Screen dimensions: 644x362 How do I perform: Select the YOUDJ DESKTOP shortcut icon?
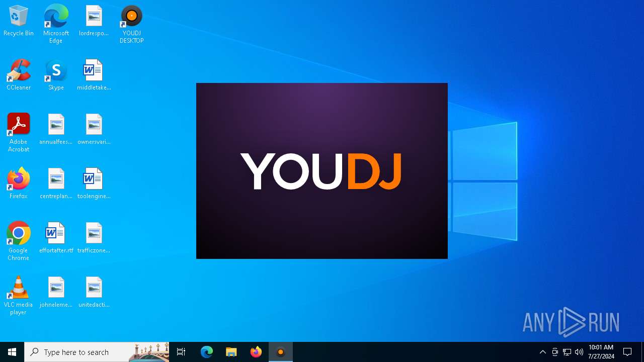tap(131, 24)
